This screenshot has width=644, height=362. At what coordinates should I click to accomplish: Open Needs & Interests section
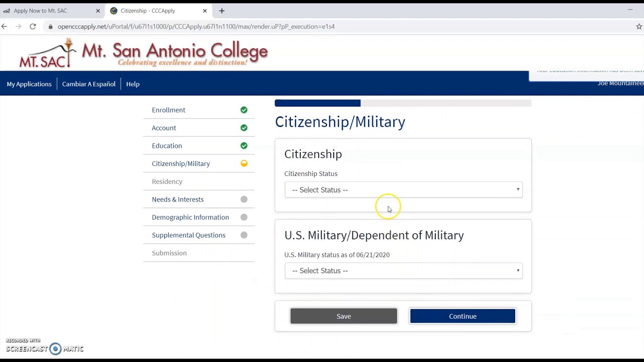pyautogui.click(x=178, y=199)
